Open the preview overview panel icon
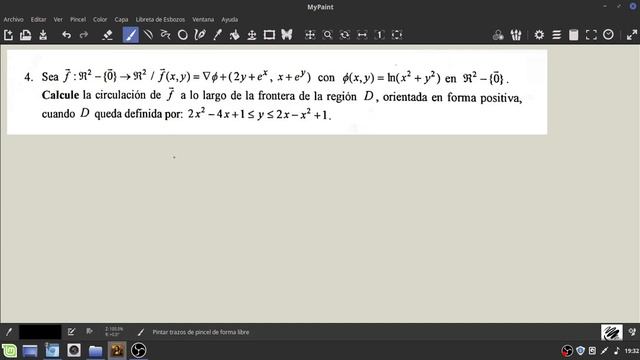Screen dimensions: 640x360 click(x=591, y=35)
